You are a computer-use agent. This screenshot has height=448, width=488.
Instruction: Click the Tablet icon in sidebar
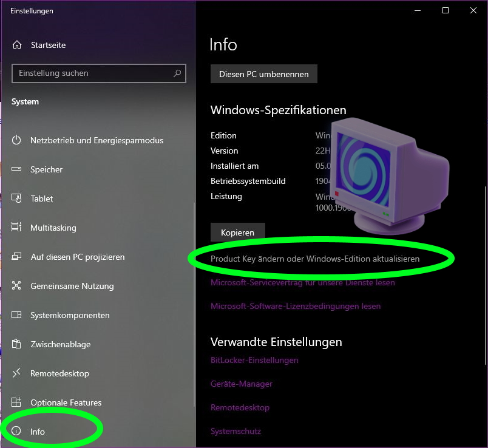[17, 199]
